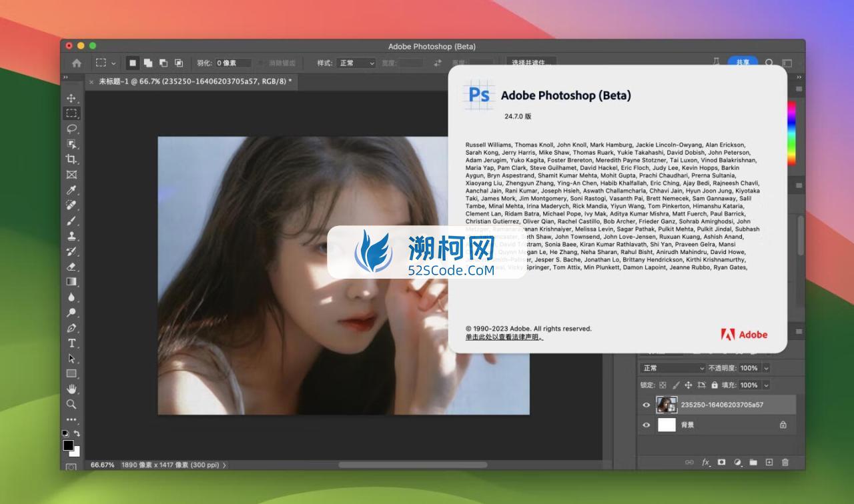Screen dimensions: 854x504
Task: Open the 不透明度 opacity slider arrow
Action: point(766,368)
